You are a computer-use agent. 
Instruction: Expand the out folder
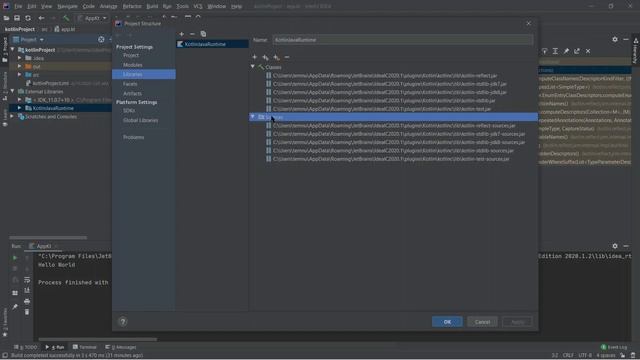point(19,66)
